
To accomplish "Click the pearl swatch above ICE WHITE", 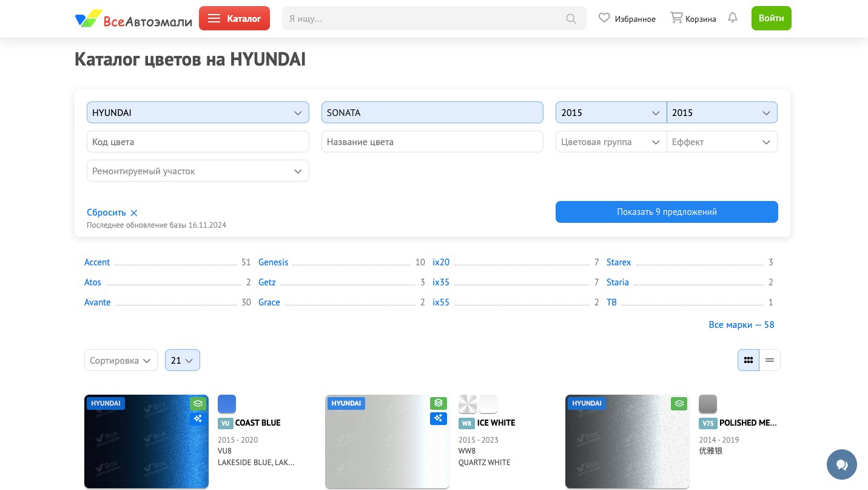I will point(468,404).
